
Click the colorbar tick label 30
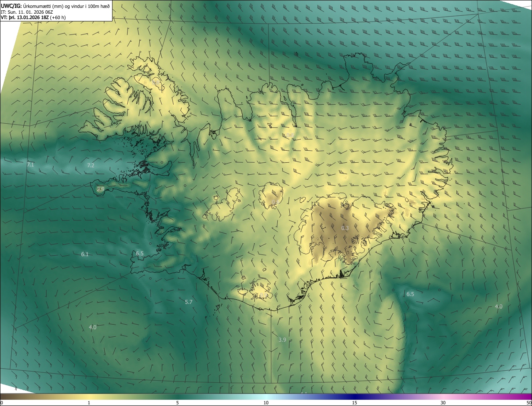[x=443, y=403]
